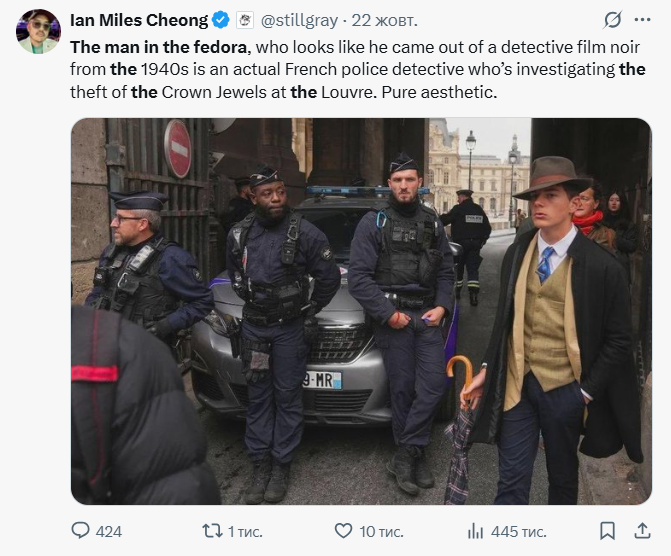Viewport: 671px width, 556px height.
Task: Click the '1 тис.' repost count
Action: pos(245,531)
